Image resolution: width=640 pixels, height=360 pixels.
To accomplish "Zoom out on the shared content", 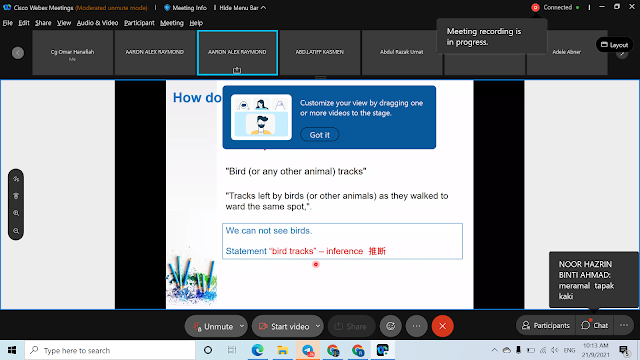I will [x=16, y=231].
